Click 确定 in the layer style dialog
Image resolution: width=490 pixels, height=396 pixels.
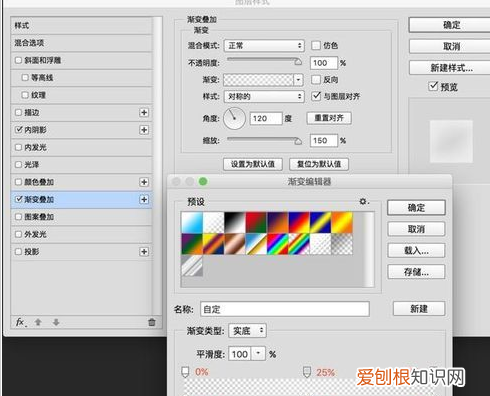[451, 25]
